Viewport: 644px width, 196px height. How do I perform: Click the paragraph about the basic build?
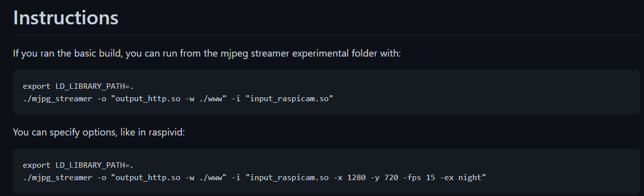point(207,53)
